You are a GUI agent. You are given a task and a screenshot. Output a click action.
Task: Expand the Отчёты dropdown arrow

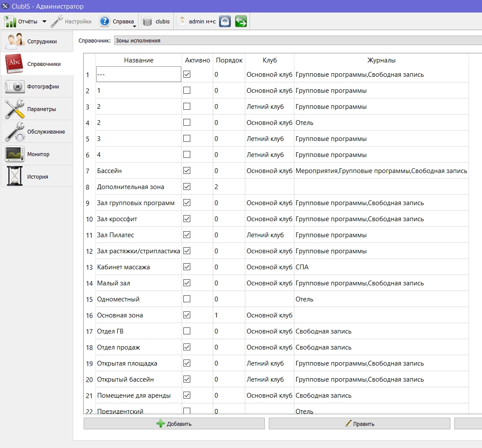[44, 22]
